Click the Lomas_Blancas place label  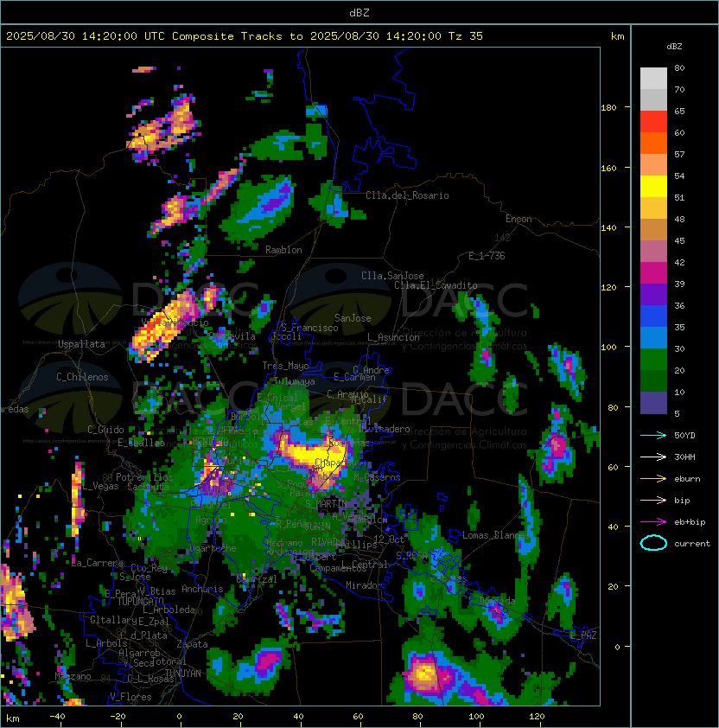[x=496, y=535]
